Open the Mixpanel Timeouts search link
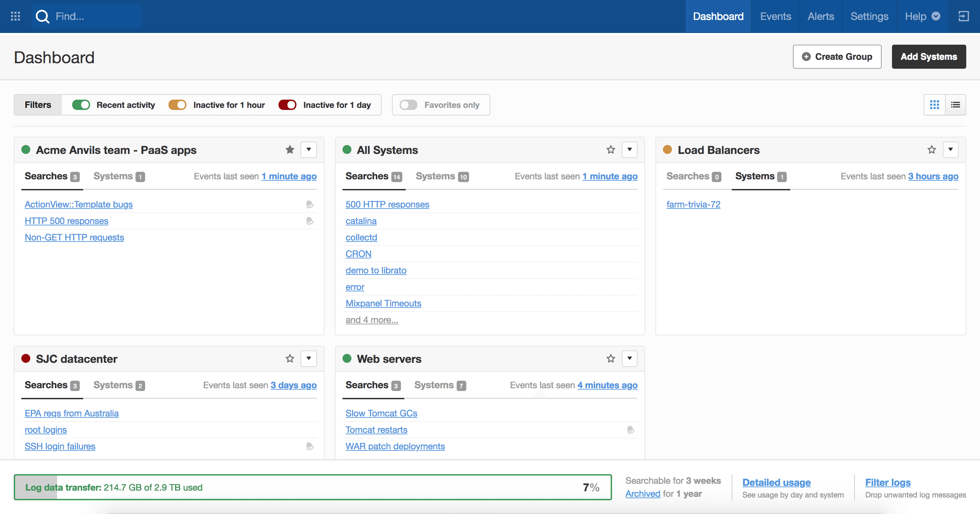 pyautogui.click(x=383, y=303)
